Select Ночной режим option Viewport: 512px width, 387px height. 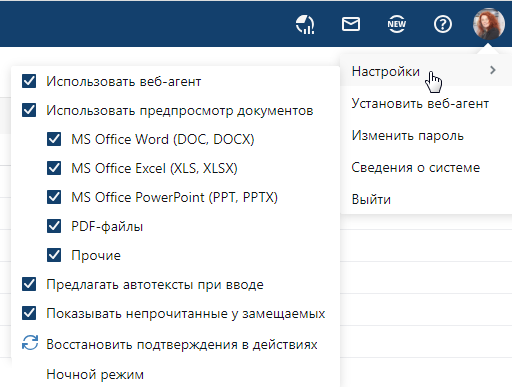tap(95, 374)
